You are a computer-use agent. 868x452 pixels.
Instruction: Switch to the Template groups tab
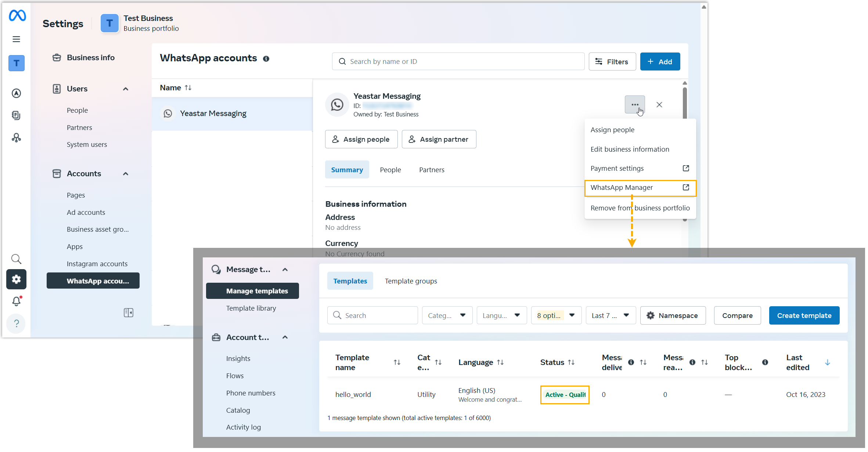point(411,281)
